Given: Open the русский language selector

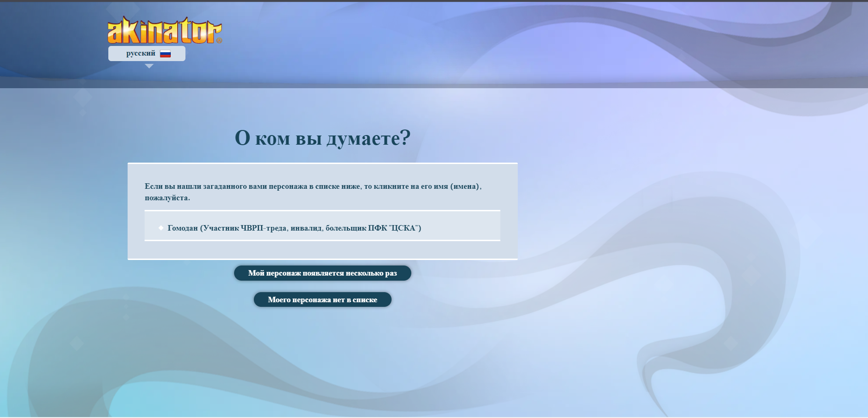Looking at the screenshot, I should pyautogui.click(x=147, y=53).
